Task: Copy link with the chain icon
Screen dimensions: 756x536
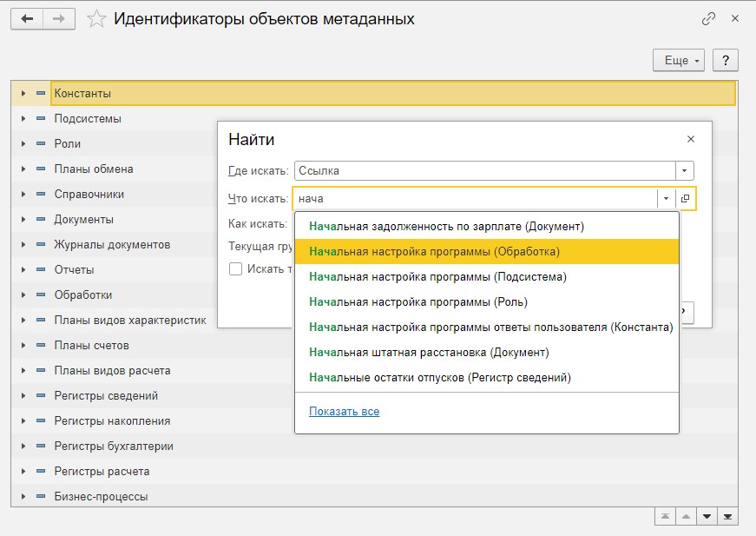Action: pyautogui.click(x=708, y=19)
